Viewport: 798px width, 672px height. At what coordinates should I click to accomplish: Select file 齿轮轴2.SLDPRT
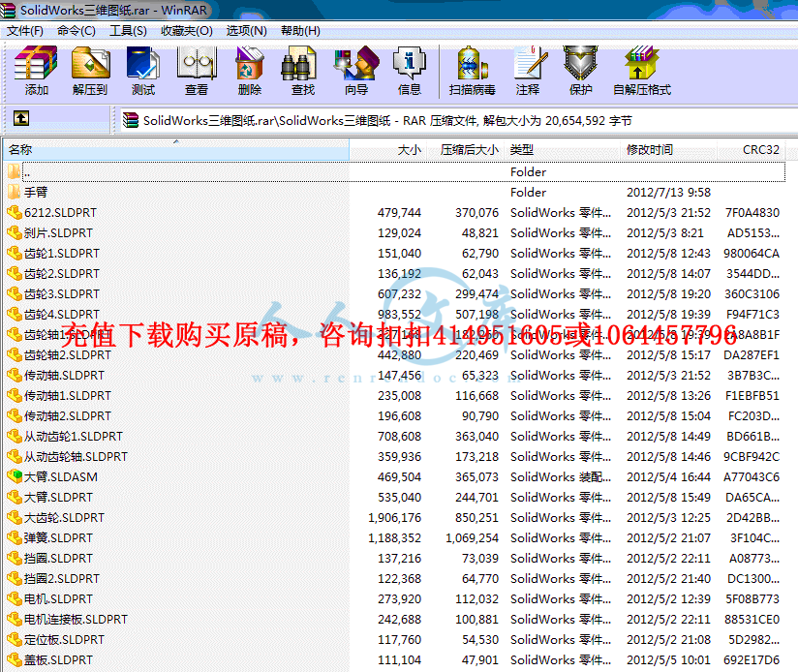tap(67, 355)
